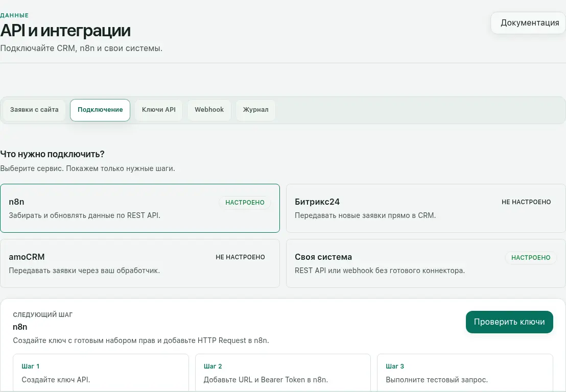
Task: Click the Проверить ключи button
Action: click(509, 322)
